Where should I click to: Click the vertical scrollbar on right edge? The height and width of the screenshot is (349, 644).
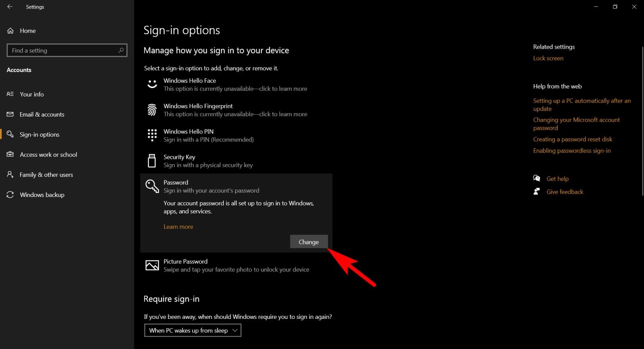[642, 121]
